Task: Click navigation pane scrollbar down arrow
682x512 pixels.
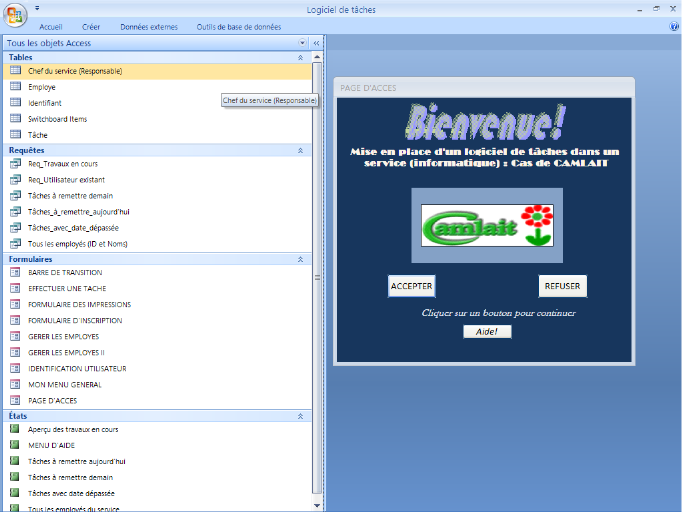Action: pos(317,505)
